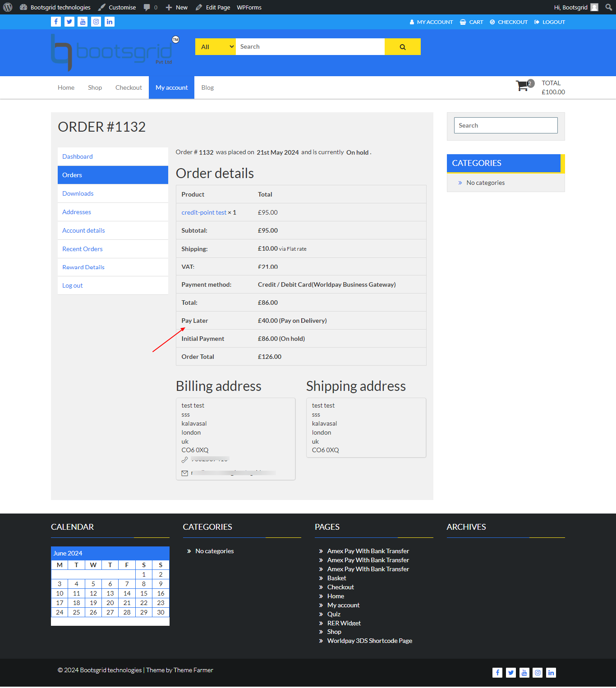The width and height of the screenshot is (616, 688).
Task: Open CHECKOUT link in top bar
Action: point(509,22)
